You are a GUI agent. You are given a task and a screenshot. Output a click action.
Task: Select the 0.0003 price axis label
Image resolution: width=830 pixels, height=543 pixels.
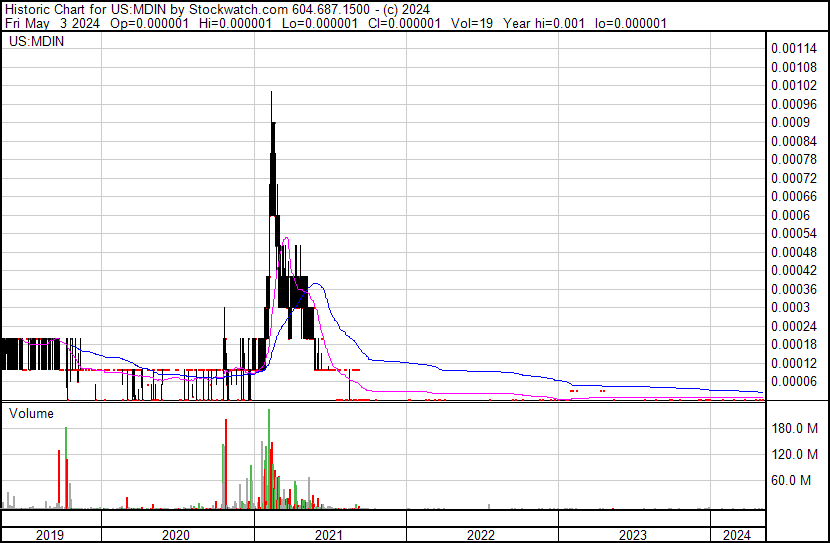tap(790, 307)
